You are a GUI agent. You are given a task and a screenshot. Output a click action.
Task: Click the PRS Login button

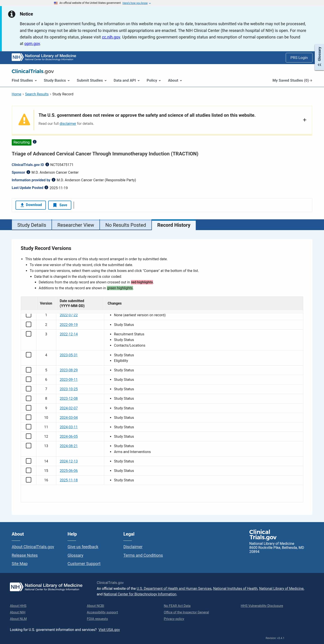[x=299, y=58]
